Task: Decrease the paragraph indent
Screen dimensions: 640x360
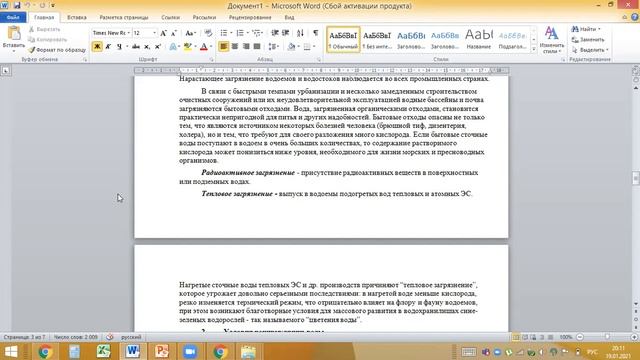Action: [275, 33]
